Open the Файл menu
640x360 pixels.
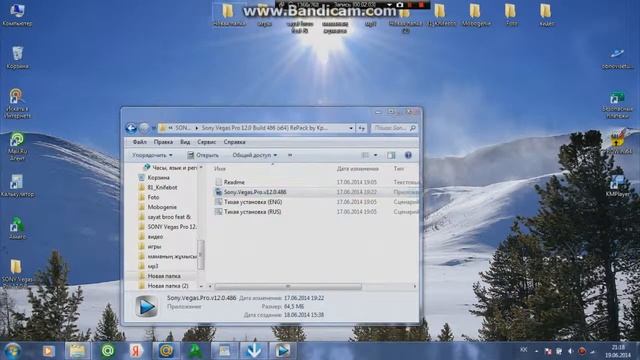coord(140,142)
